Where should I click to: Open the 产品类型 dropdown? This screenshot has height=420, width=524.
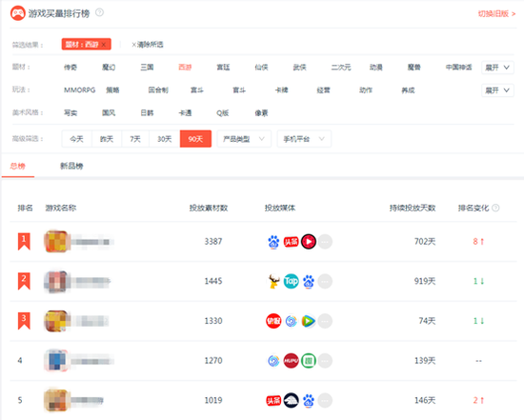tap(244, 139)
